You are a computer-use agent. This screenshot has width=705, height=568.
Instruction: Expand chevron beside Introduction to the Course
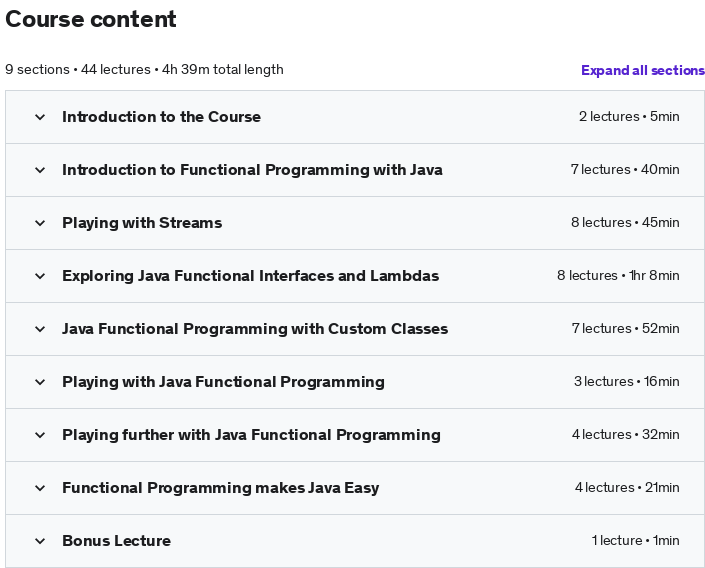click(40, 117)
